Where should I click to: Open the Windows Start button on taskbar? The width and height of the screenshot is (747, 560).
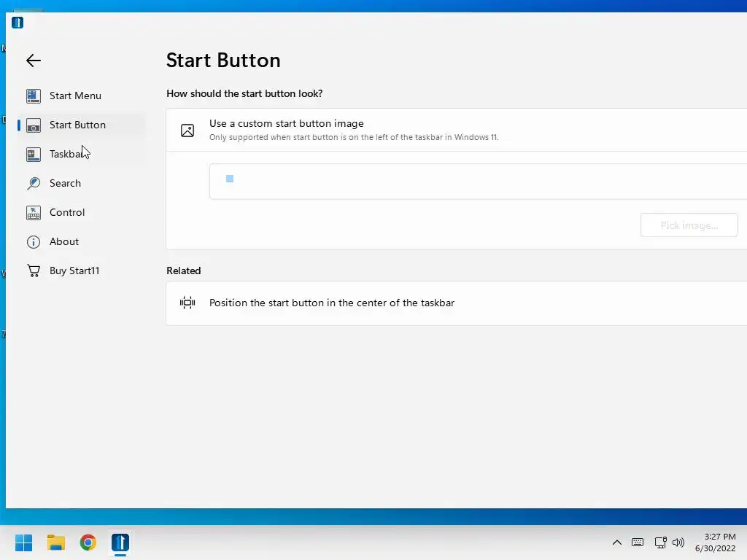click(23, 542)
